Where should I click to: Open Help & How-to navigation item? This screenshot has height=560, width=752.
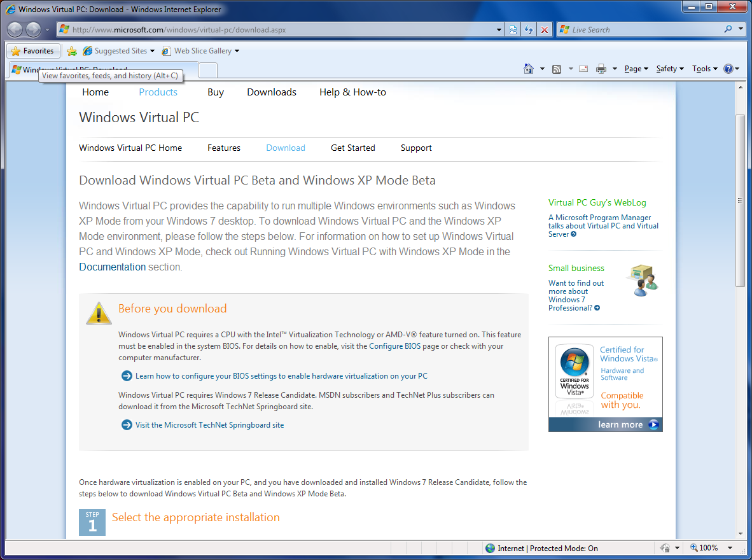(352, 92)
